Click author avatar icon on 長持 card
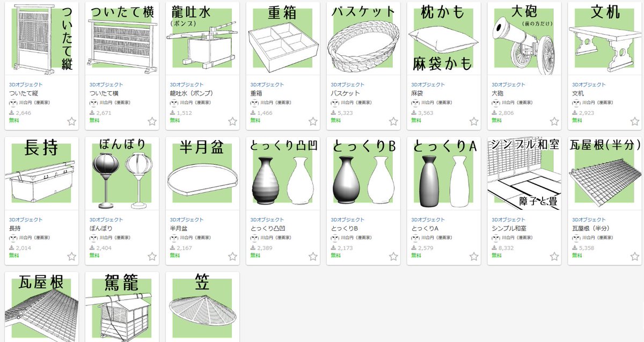This screenshot has width=644, height=342. pyautogui.click(x=13, y=238)
